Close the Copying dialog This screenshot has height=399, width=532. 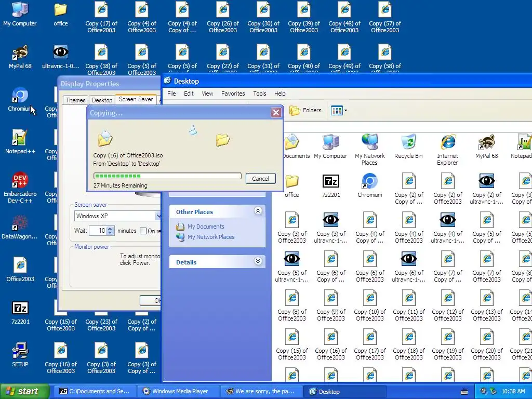coord(276,112)
